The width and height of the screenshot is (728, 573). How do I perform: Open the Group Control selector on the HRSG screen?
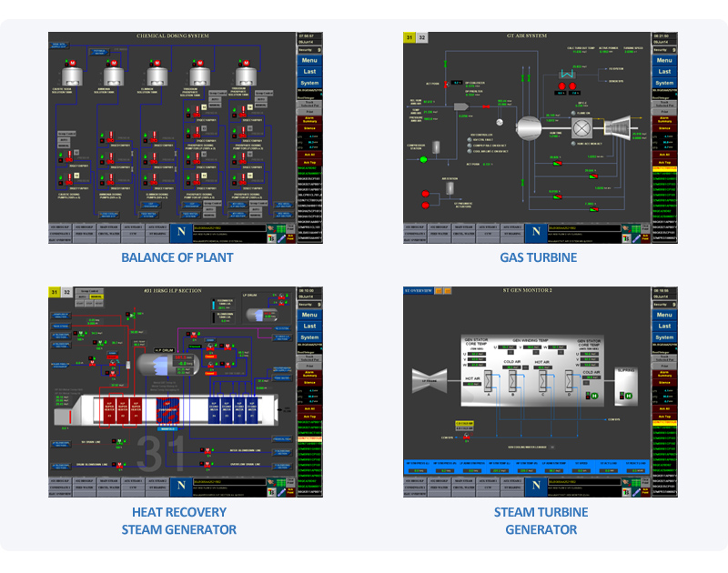(87, 290)
